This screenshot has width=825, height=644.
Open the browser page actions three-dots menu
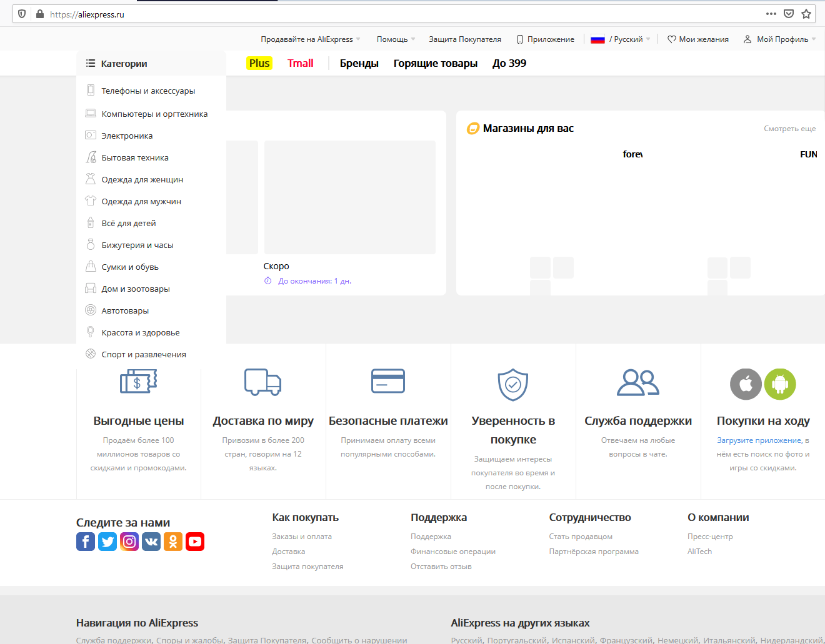[x=771, y=14]
